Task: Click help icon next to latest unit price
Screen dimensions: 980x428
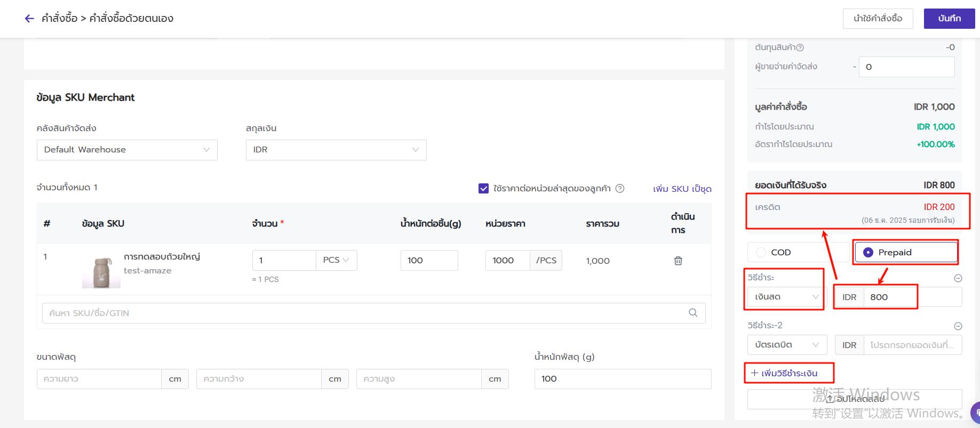Action: (x=620, y=188)
